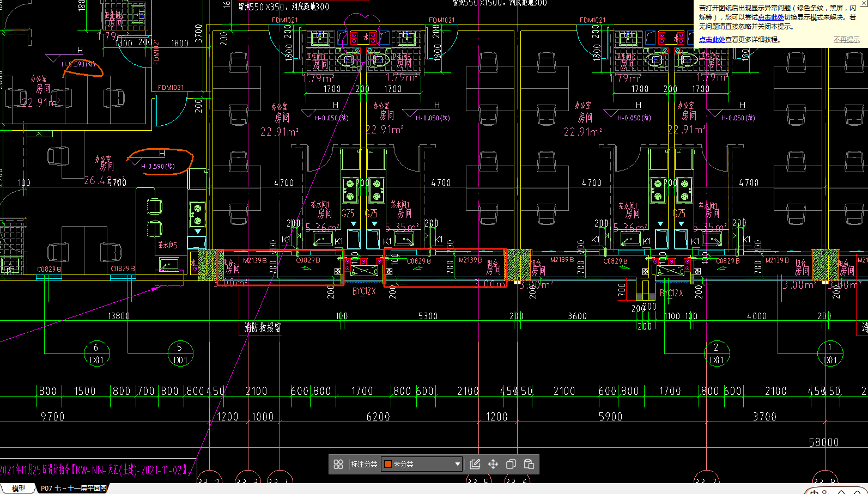Click the copy annotation icon
The image size is (868, 494).
click(x=511, y=464)
